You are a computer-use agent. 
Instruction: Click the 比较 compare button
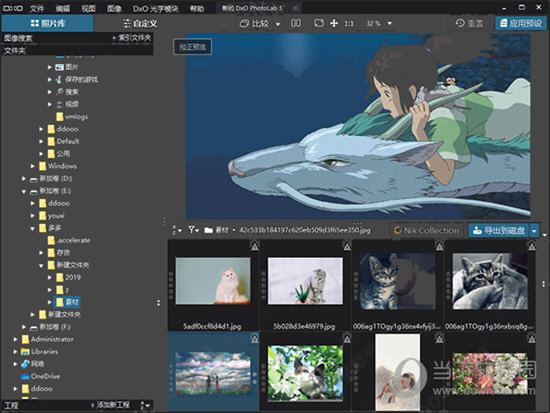tap(254, 24)
